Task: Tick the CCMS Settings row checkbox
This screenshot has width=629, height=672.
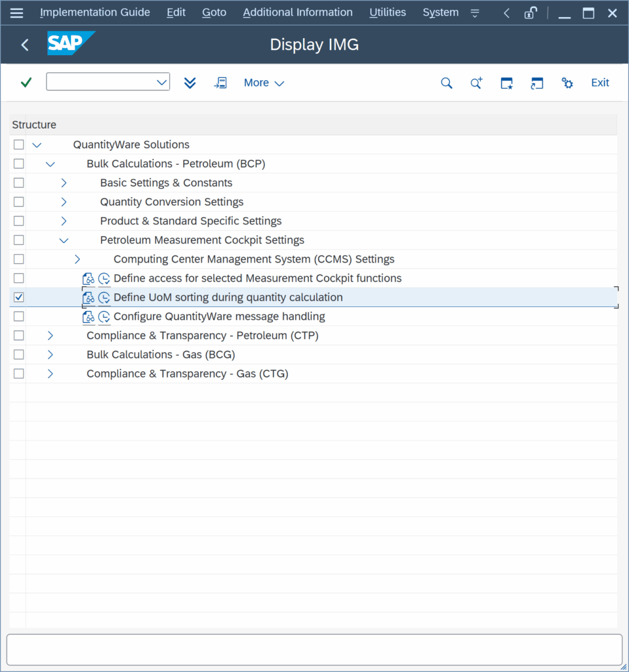Action: 18,259
